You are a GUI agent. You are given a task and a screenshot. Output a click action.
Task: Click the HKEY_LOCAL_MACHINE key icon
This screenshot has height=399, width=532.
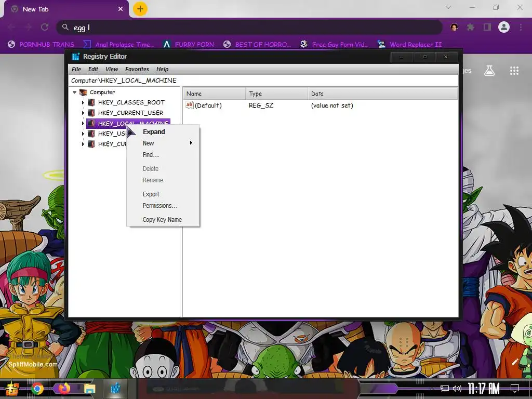pos(91,124)
